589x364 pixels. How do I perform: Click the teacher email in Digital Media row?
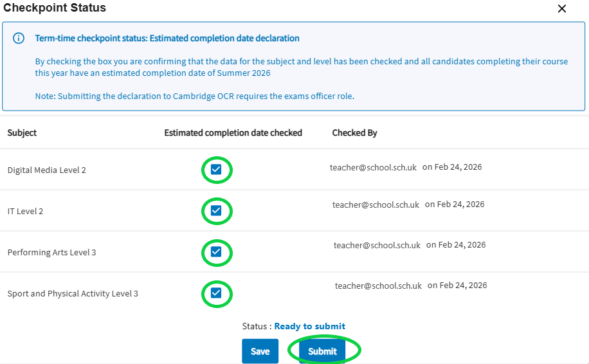tap(373, 167)
